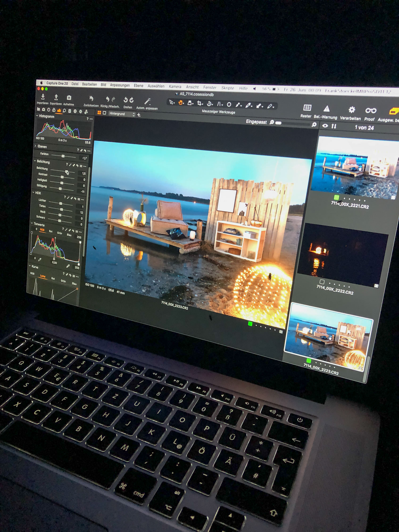
Task: Toggle the Proof glasses view
Action: 371,111
